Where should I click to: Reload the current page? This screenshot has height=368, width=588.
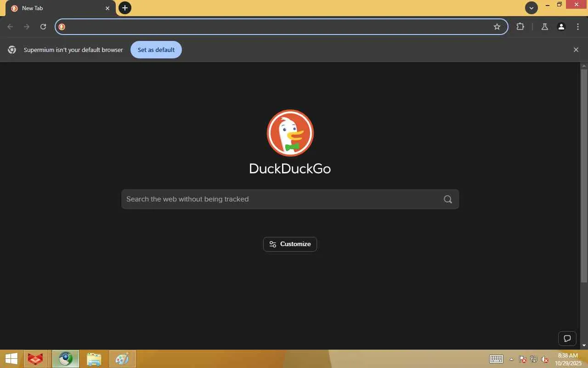tap(43, 27)
